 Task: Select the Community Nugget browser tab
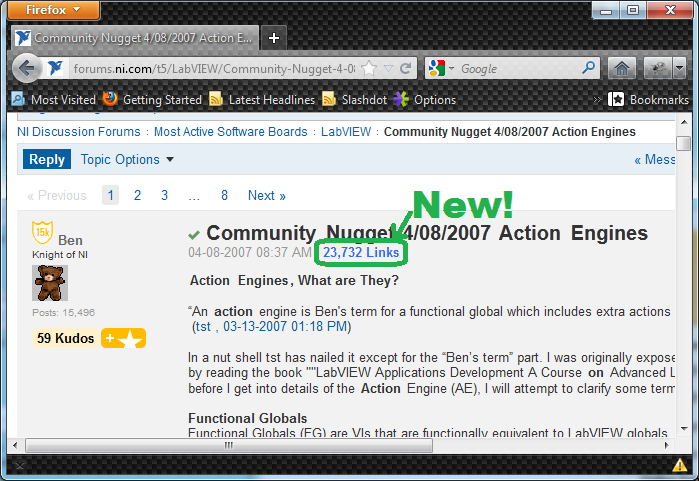tap(135, 38)
